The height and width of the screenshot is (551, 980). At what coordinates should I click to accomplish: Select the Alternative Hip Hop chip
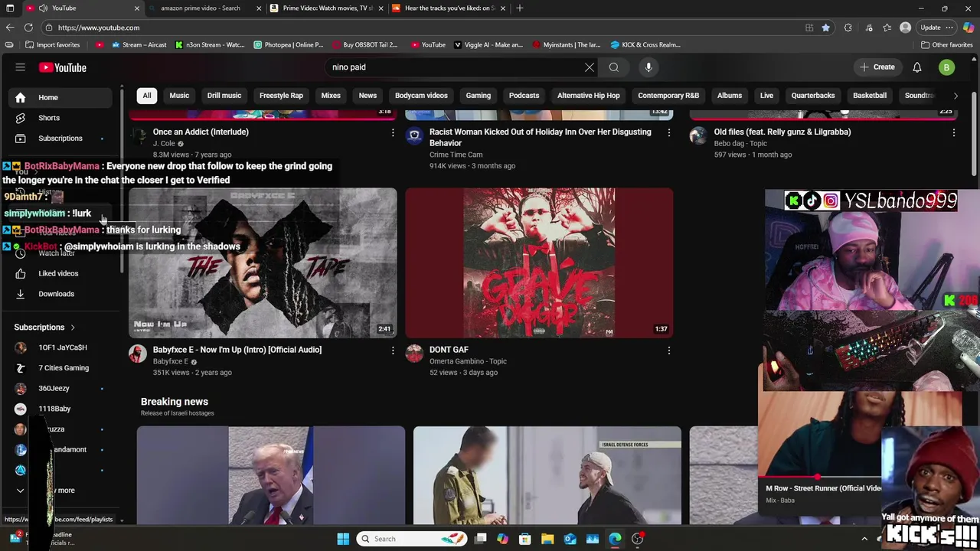click(589, 96)
